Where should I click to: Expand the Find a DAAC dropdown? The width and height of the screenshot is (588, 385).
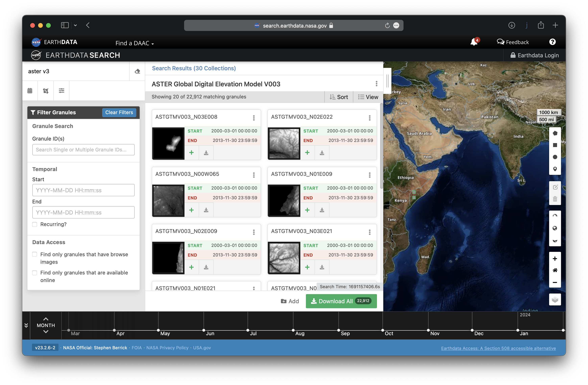click(135, 43)
